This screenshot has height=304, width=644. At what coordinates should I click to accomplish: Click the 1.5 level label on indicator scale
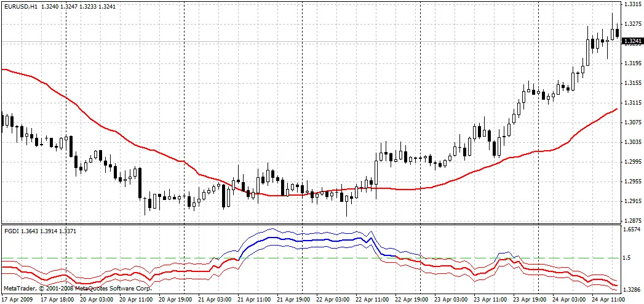coord(627,258)
